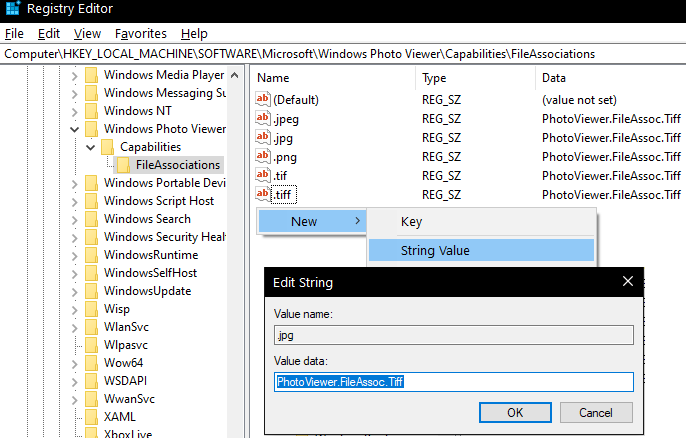Click the Wisp folder icon
The image size is (686, 438).
tap(91, 308)
